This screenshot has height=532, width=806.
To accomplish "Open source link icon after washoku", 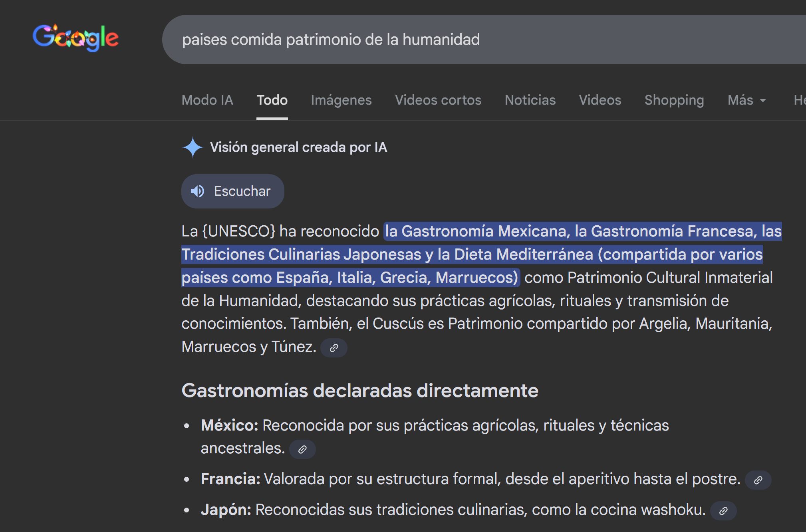I will click(x=723, y=511).
